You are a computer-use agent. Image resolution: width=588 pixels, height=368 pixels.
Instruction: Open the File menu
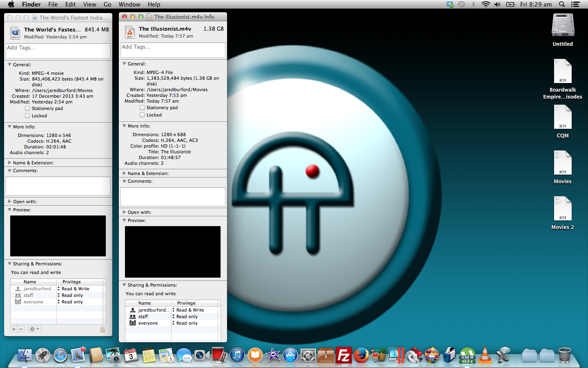click(x=53, y=4)
